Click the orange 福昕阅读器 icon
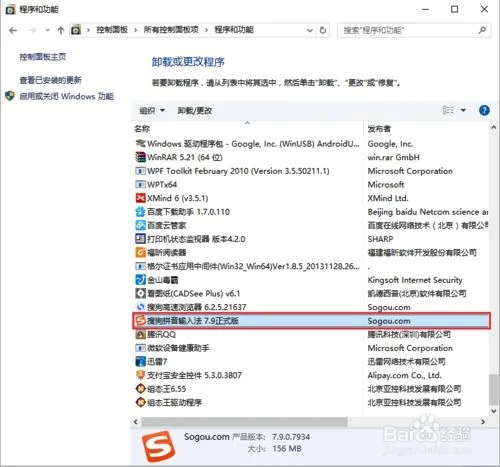This screenshot has width=500, height=467. pyautogui.click(x=140, y=252)
